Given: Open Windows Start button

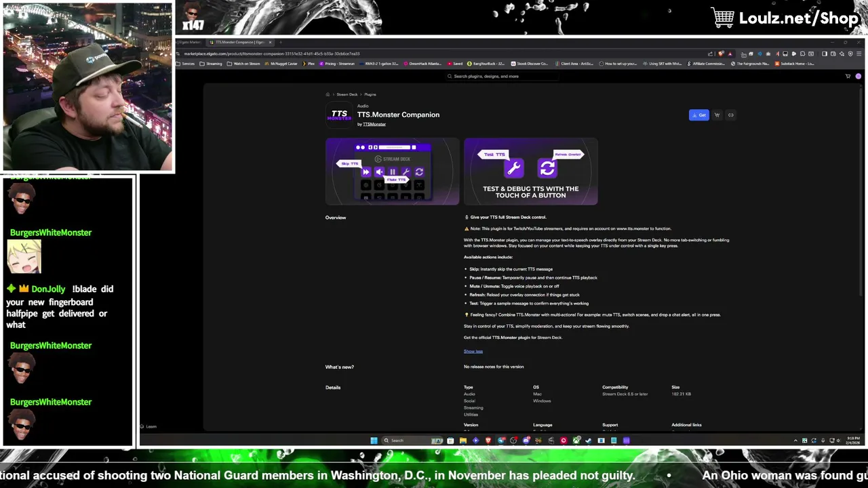Looking at the screenshot, I should point(374,441).
